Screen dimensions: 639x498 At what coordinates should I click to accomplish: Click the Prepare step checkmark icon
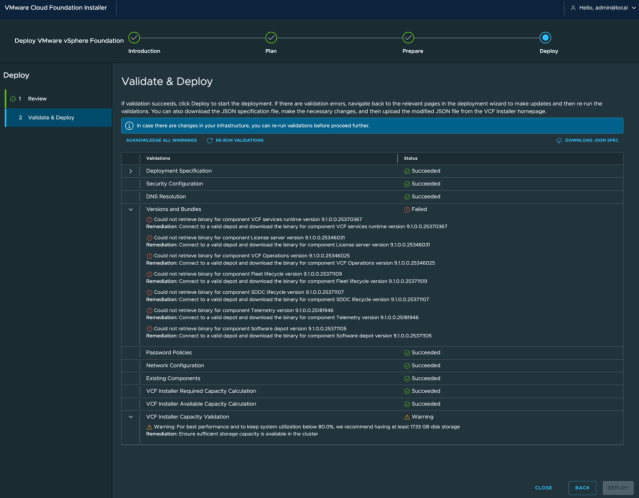[408, 38]
